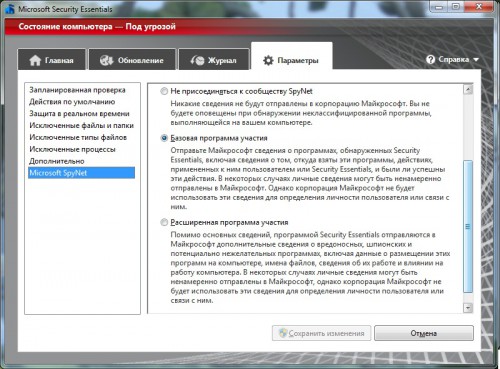The width and height of the screenshot is (500, 369).
Task: Go to the Журнал tab
Action: [x=214, y=59]
